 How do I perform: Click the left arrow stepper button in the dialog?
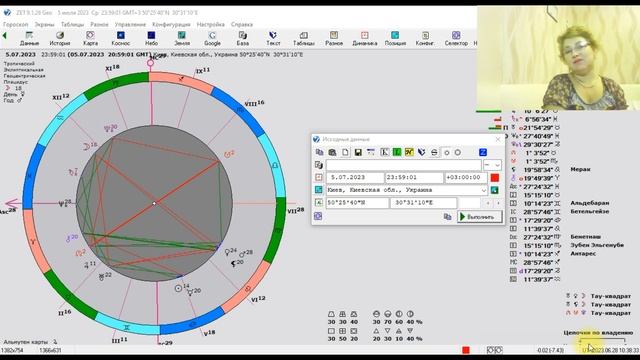pyautogui.click(x=488, y=203)
